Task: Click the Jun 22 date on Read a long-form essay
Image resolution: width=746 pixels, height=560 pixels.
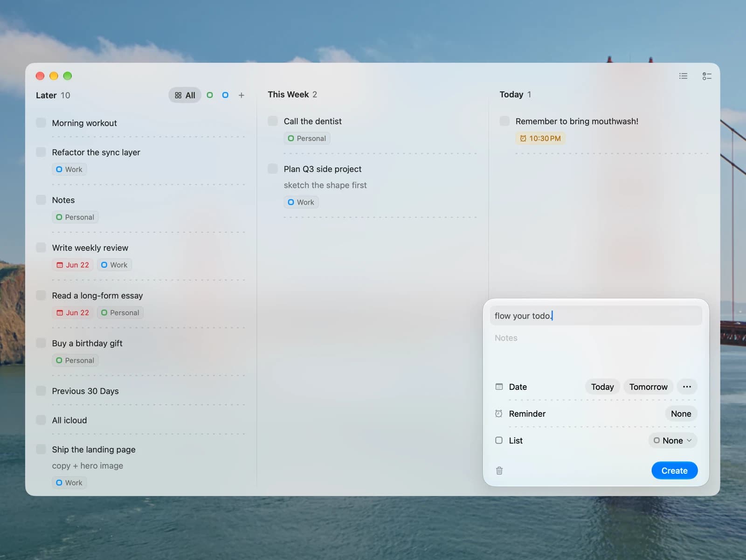Action: pos(73,313)
